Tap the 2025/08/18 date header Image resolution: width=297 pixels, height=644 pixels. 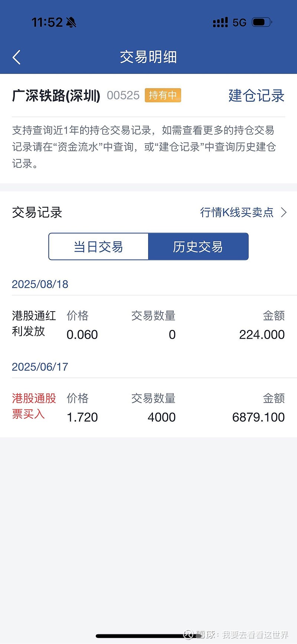[x=40, y=284]
